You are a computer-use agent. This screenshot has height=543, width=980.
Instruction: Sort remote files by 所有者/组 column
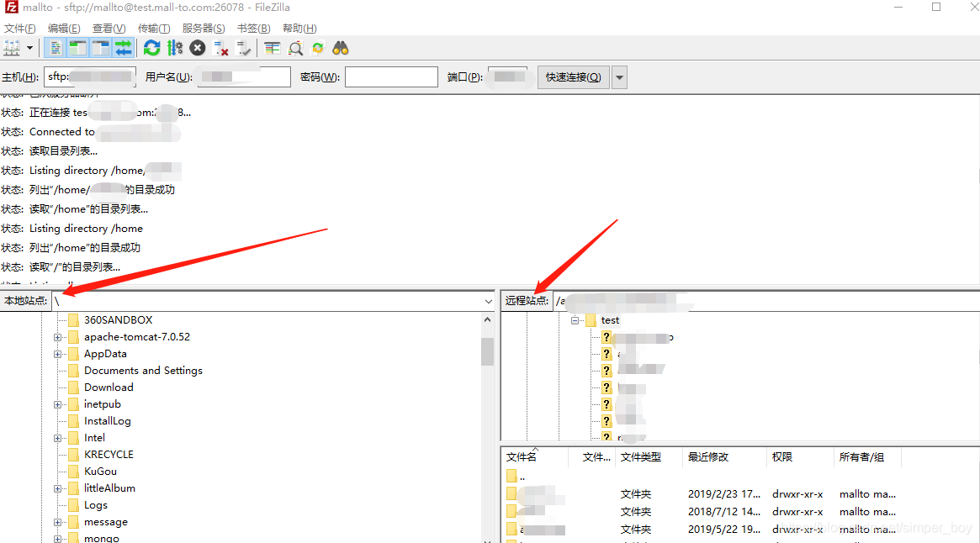(867, 457)
